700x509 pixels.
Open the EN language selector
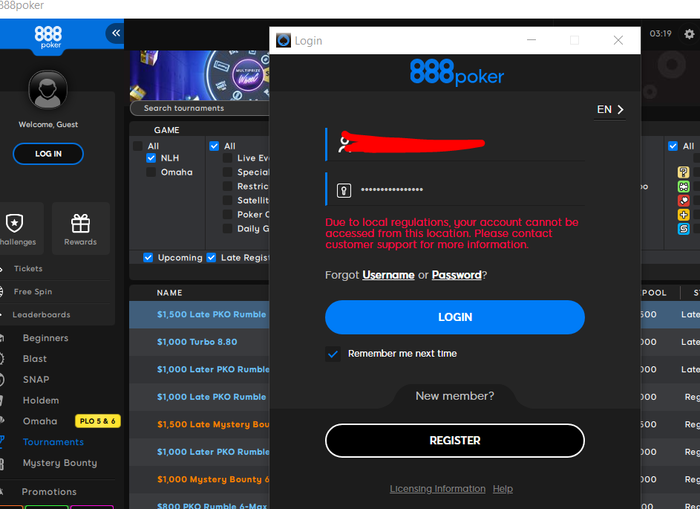click(x=610, y=110)
